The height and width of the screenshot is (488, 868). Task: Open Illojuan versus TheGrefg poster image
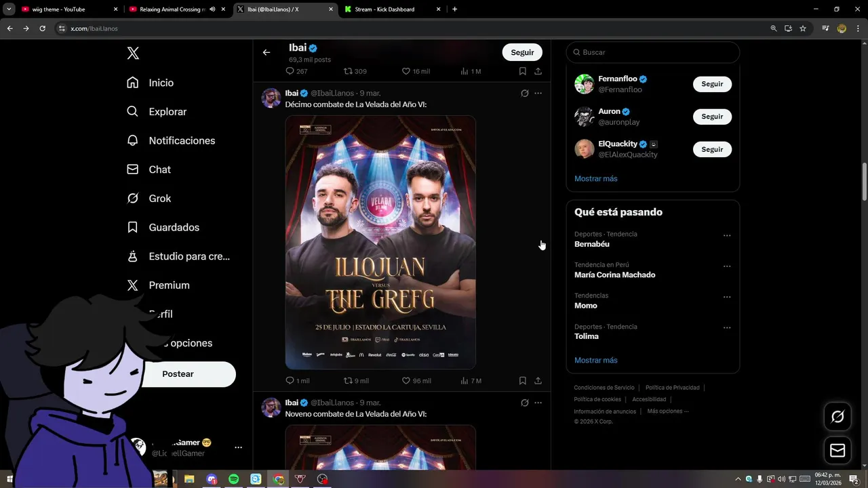click(x=380, y=242)
